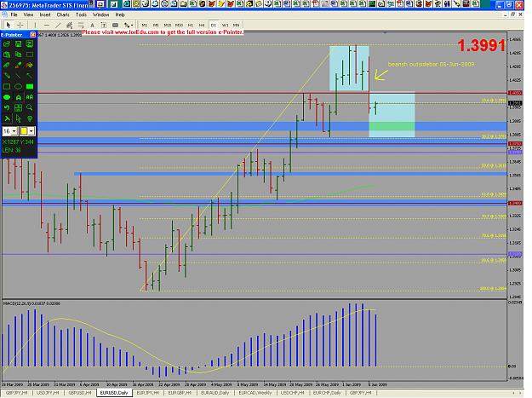Select the E-Pointer eraser tool
Image resolution: width=532 pixels, height=398 pixels.
pyautogui.click(x=7, y=65)
